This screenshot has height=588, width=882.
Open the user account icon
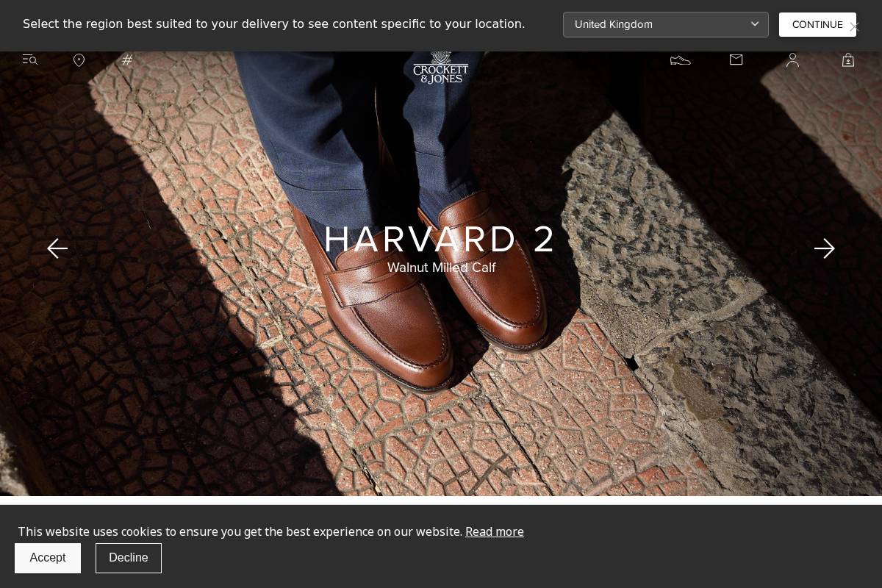point(792,60)
